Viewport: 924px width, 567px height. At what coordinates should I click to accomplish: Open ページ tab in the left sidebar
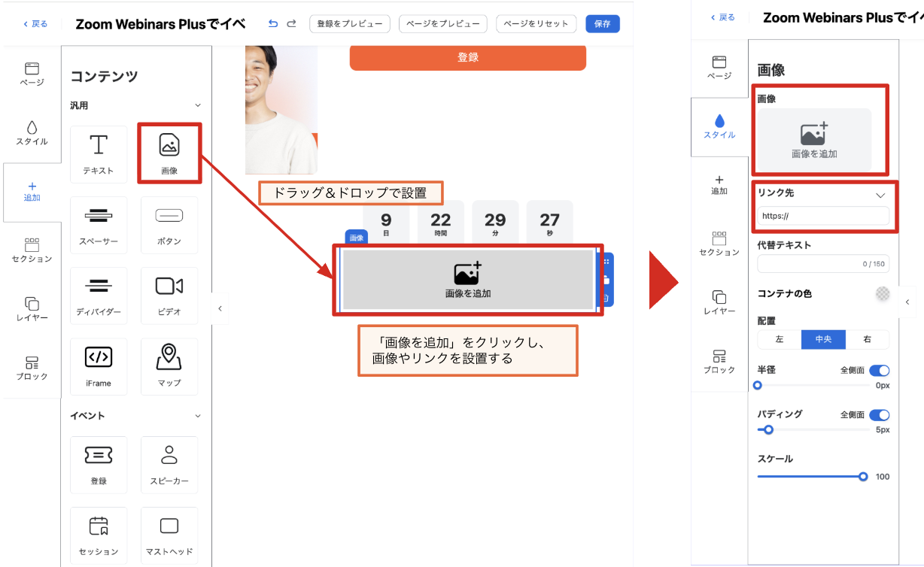point(32,74)
